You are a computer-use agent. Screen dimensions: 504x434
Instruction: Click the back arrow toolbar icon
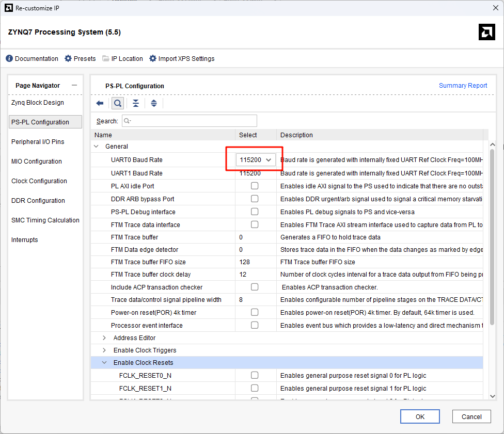[x=100, y=103]
